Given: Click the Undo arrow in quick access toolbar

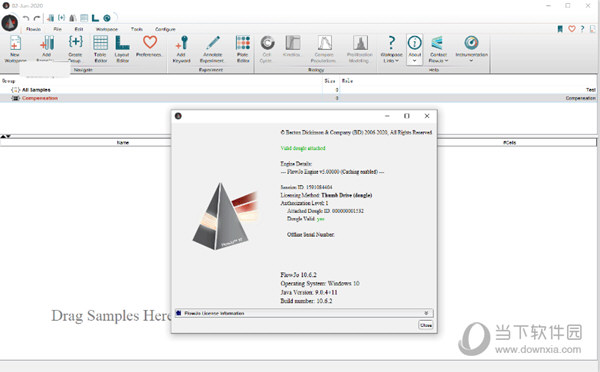Looking at the screenshot, I should tap(26, 18).
